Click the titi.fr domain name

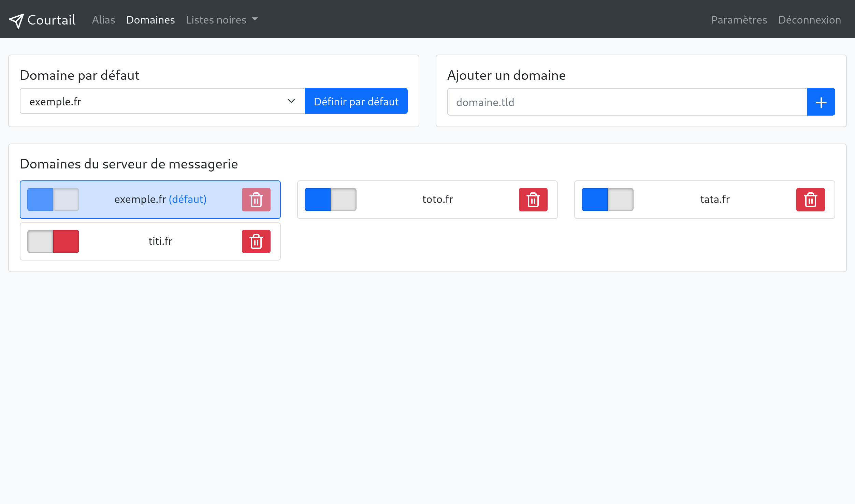tap(160, 241)
